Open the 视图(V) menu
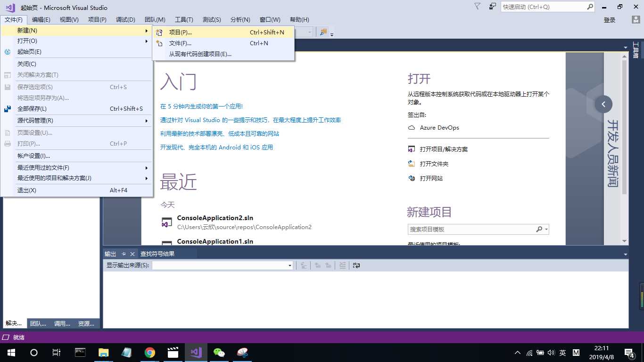 coord(69,19)
